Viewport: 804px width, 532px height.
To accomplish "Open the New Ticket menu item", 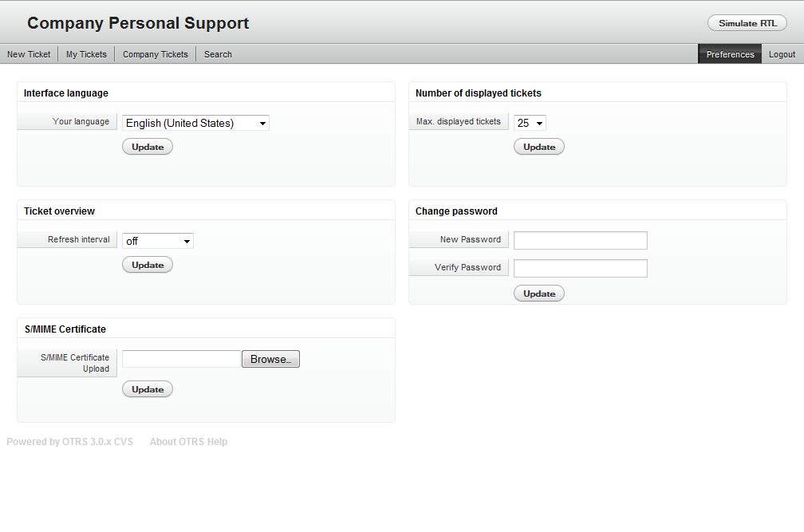I will [x=29, y=54].
